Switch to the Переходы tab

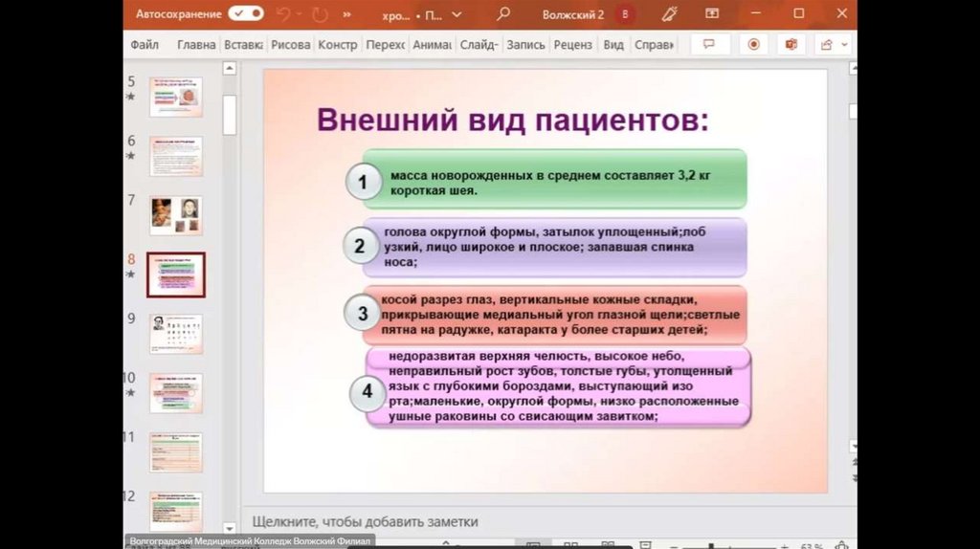point(385,45)
